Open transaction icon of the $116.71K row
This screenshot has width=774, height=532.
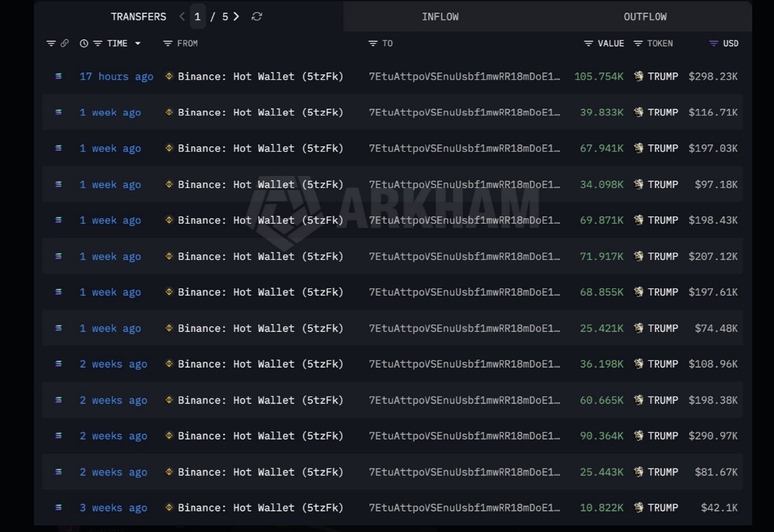point(59,112)
